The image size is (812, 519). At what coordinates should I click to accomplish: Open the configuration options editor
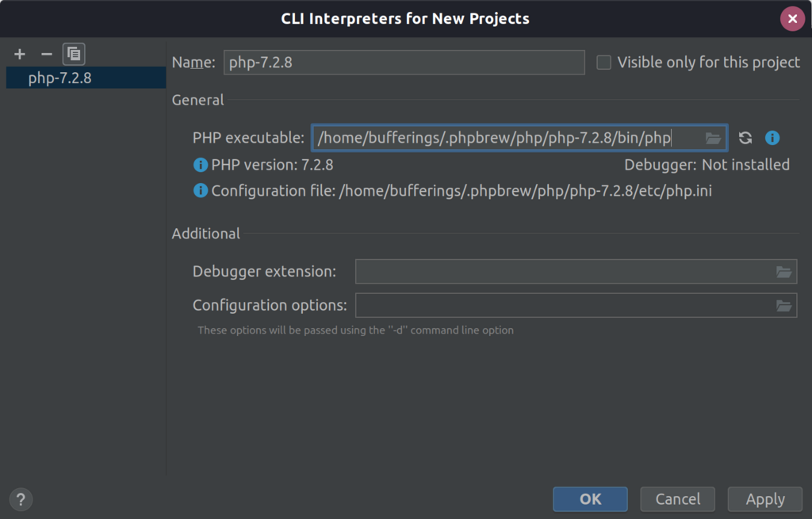click(x=783, y=305)
